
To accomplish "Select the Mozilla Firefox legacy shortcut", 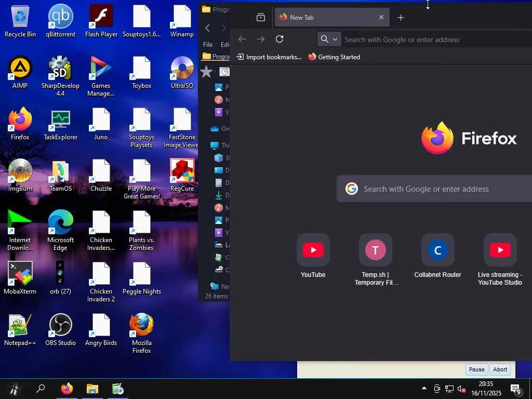I will coord(141,334).
